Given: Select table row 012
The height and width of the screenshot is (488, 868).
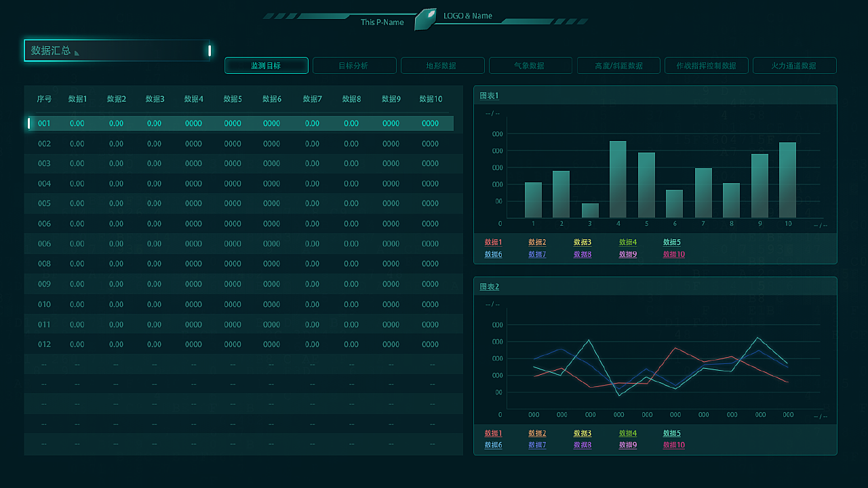Looking at the screenshot, I should pos(243,344).
